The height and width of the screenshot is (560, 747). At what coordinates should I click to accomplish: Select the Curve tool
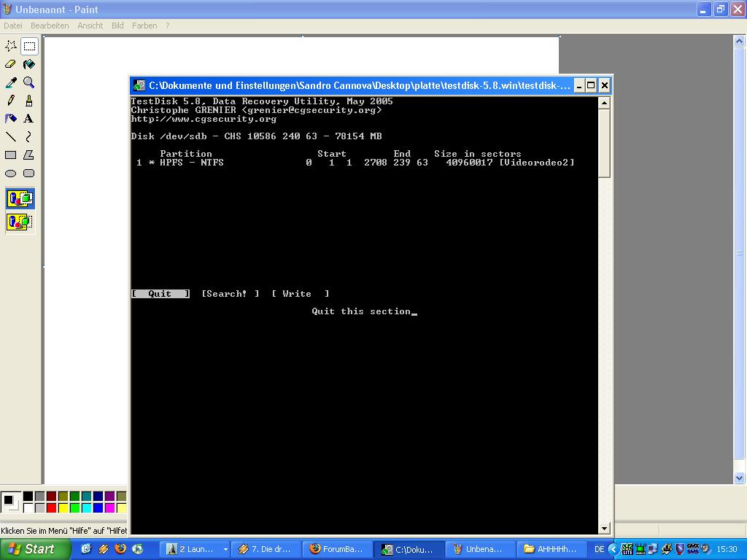pyautogui.click(x=29, y=136)
